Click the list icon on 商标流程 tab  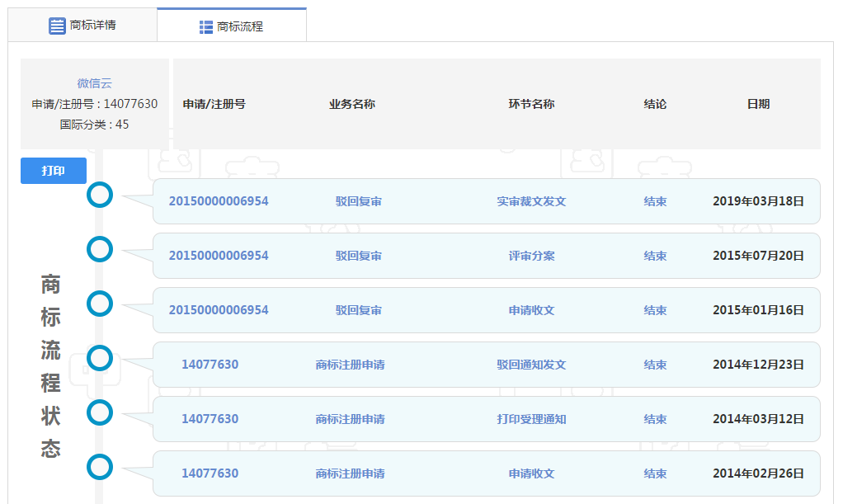pyautogui.click(x=206, y=27)
